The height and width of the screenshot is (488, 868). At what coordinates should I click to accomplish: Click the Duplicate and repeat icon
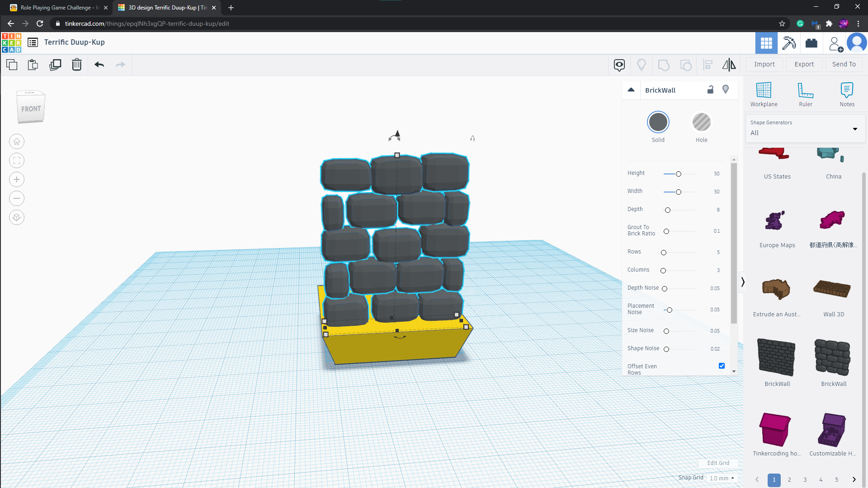55,65
